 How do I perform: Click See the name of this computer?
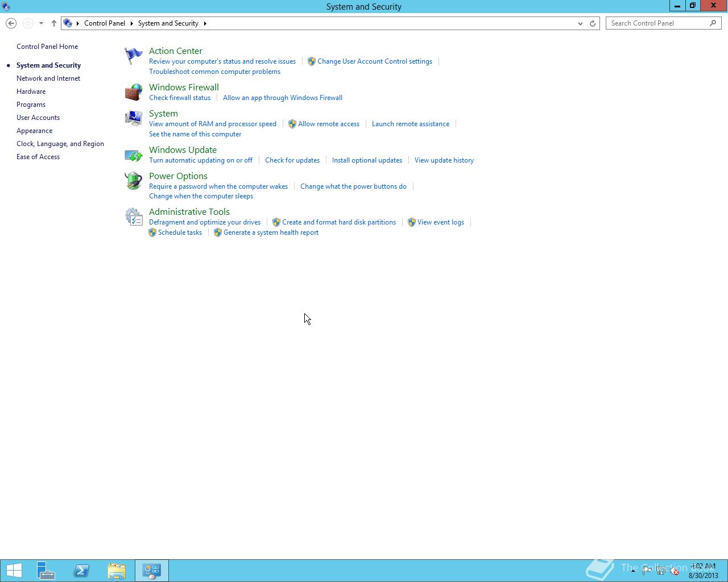click(x=195, y=134)
